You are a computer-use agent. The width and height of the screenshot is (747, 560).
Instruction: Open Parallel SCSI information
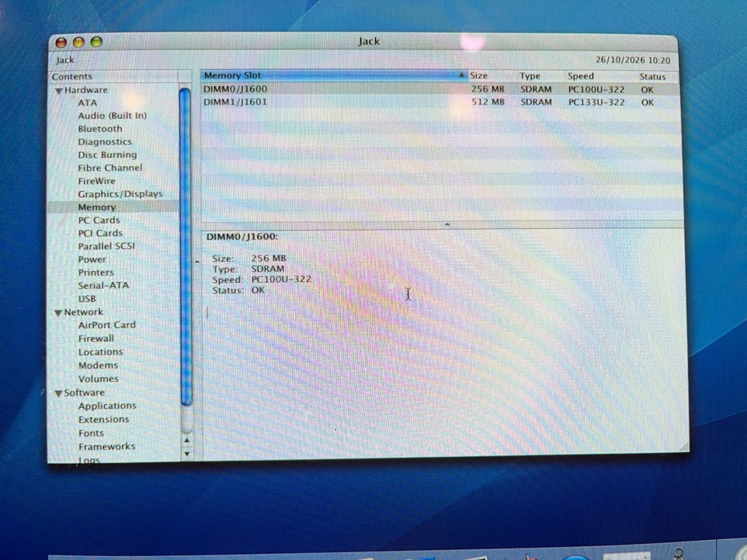[107, 246]
